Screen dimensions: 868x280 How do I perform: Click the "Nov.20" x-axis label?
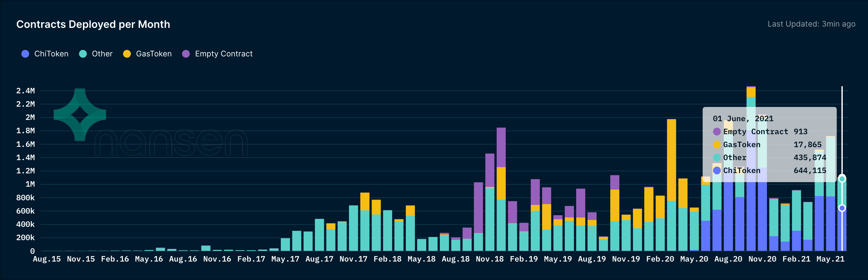tap(762, 259)
